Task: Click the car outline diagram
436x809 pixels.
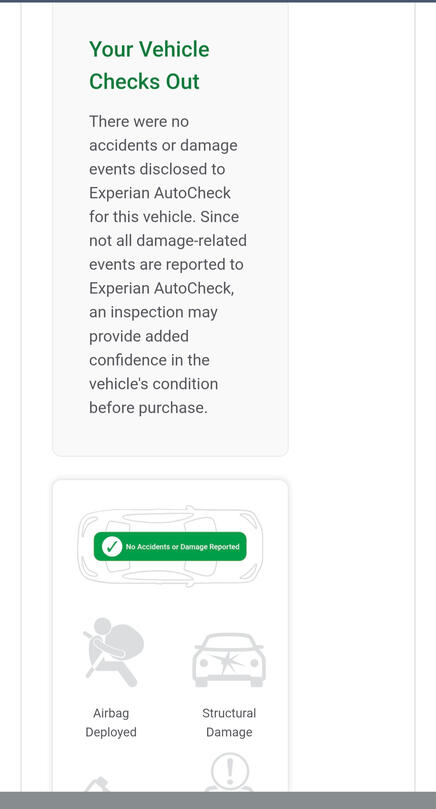Action: [x=170, y=546]
